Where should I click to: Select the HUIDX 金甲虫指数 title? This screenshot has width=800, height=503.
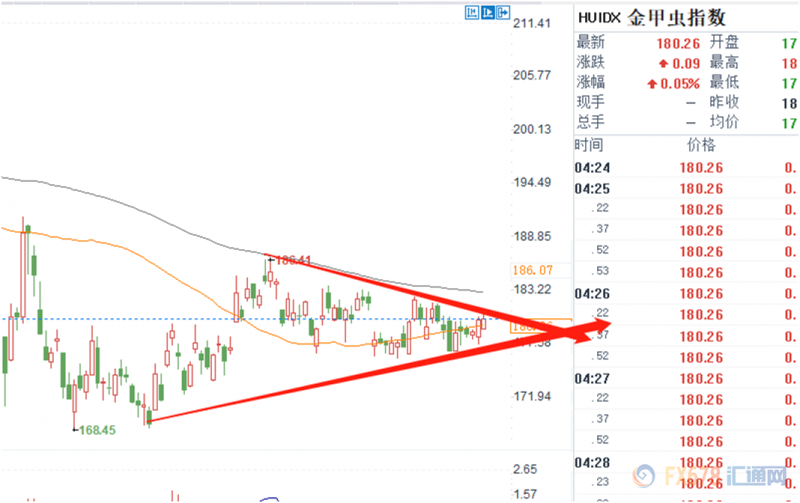coord(650,18)
